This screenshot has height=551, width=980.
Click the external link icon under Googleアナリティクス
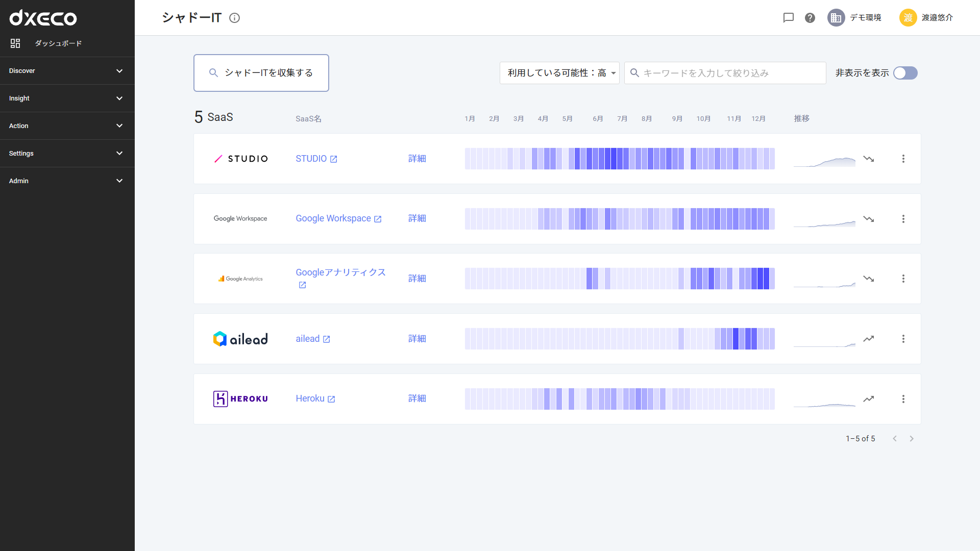302,285
